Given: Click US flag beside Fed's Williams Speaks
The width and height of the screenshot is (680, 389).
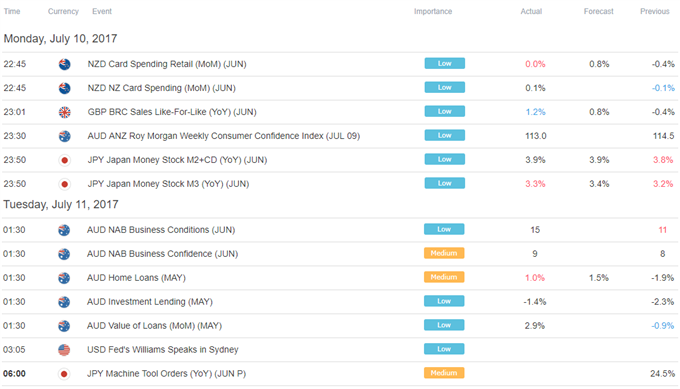Looking at the screenshot, I should [x=64, y=350].
